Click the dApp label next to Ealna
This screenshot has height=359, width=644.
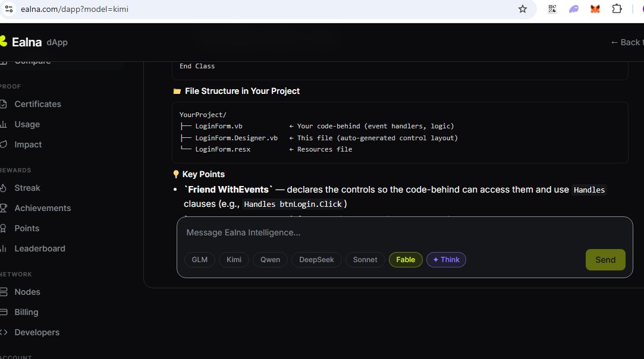57,42
